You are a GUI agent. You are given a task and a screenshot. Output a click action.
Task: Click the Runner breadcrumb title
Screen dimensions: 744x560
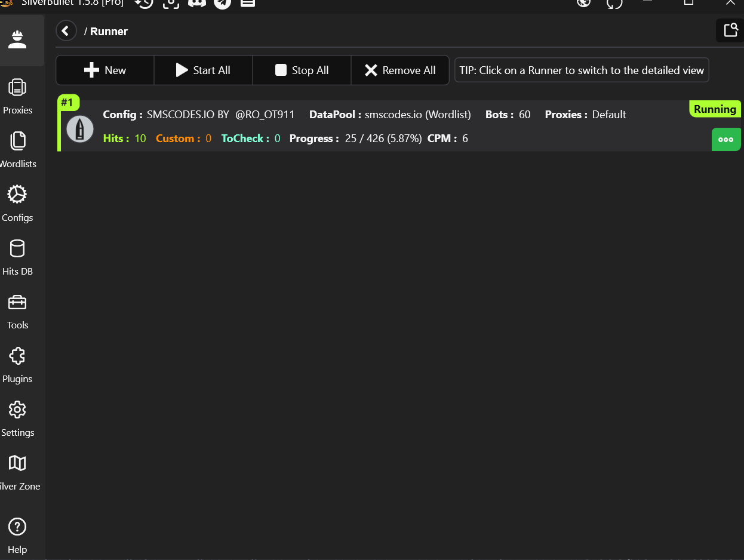coord(109,32)
